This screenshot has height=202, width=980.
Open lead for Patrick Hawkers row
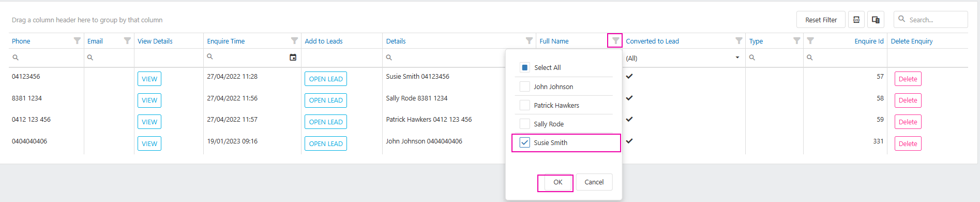(326, 122)
